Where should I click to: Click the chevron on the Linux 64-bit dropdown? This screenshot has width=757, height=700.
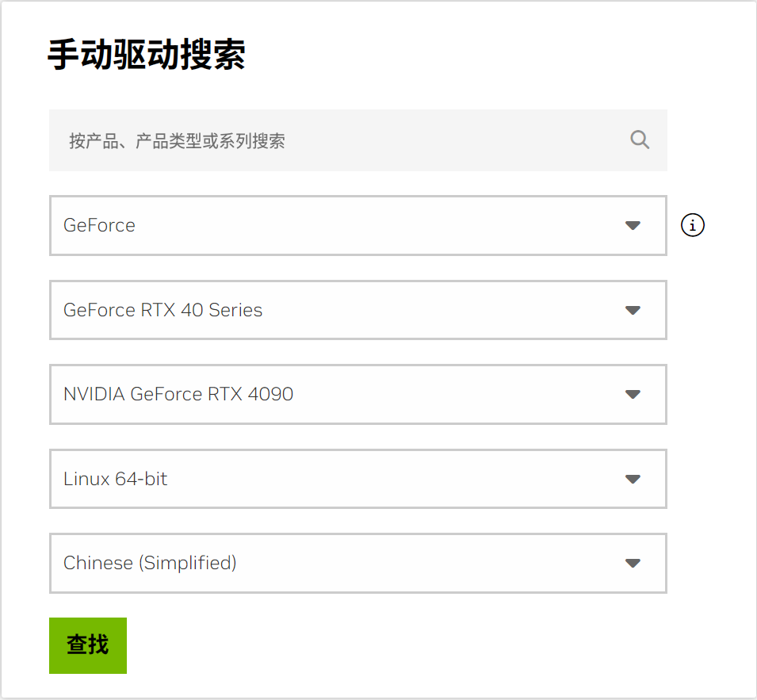(x=633, y=479)
